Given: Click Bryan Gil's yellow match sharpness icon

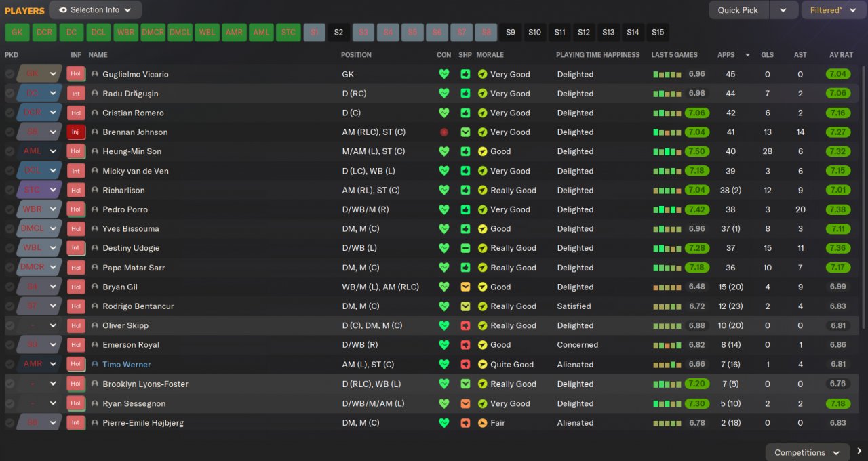Looking at the screenshot, I should click(x=465, y=287).
